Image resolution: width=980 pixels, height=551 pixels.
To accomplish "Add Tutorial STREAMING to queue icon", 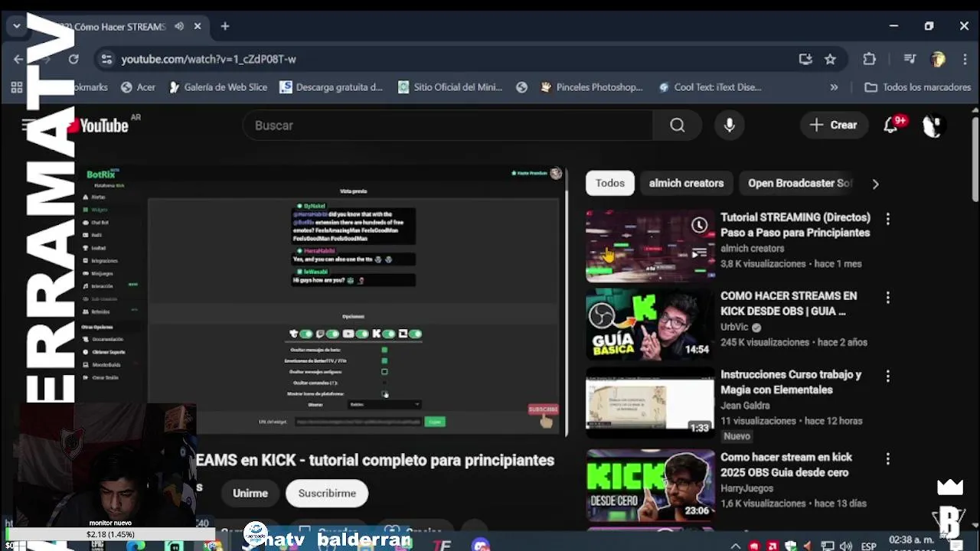I will coord(699,253).
